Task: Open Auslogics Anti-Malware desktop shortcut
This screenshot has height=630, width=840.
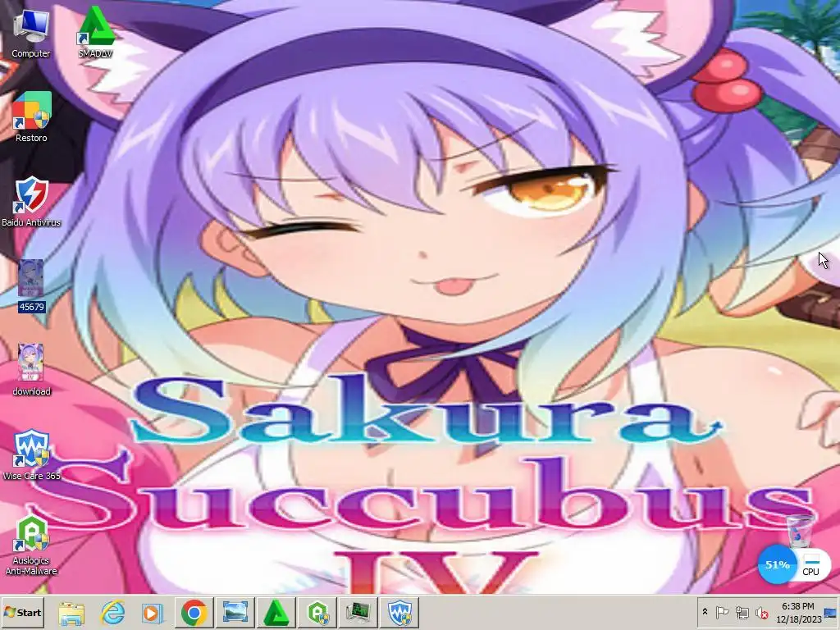Action: coord(31,545)
